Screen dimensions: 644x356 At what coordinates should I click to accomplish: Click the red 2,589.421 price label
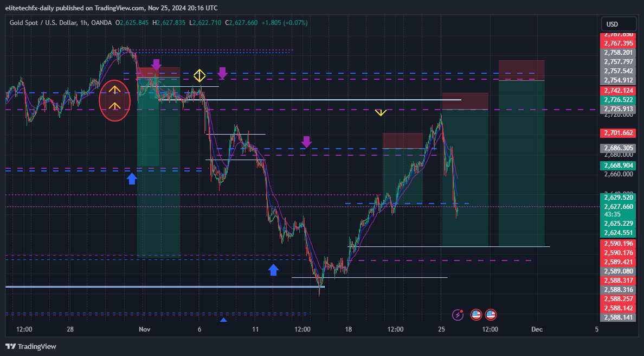618,262
